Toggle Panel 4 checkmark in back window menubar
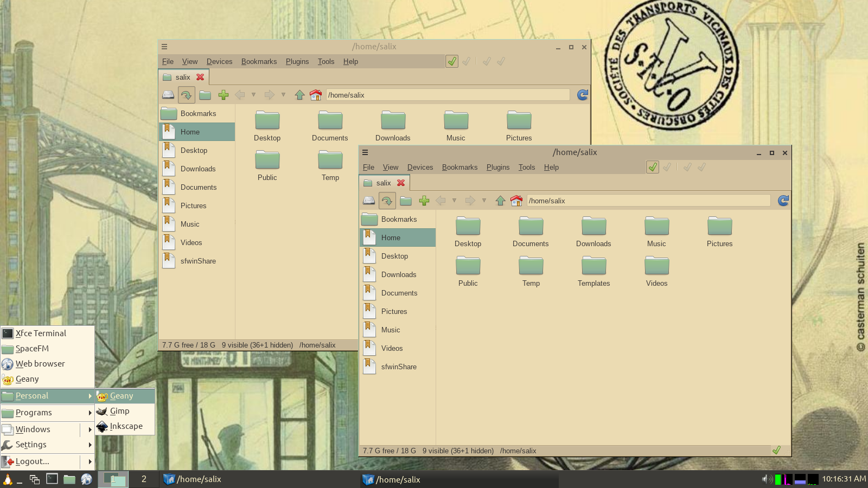Image resolution: width=868 pixels, height=488 pixels. click(501, 61)
